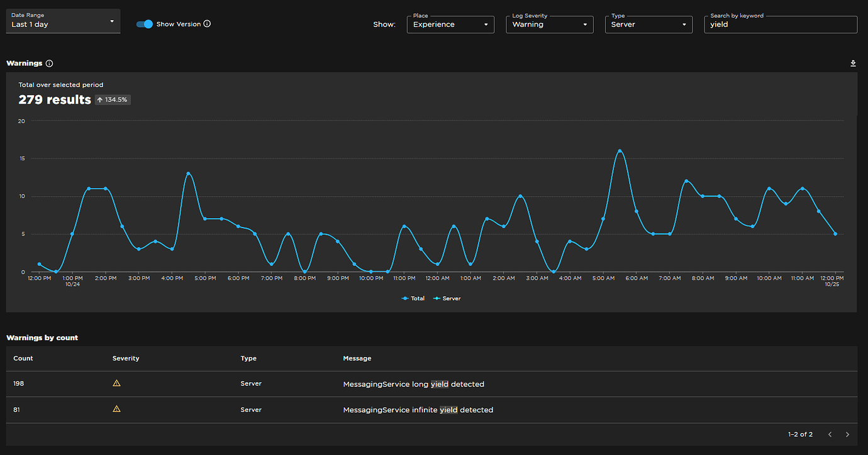Click the download icon above the chart
This screenshot has height=455, width=868.
click(x=853, y=63)
